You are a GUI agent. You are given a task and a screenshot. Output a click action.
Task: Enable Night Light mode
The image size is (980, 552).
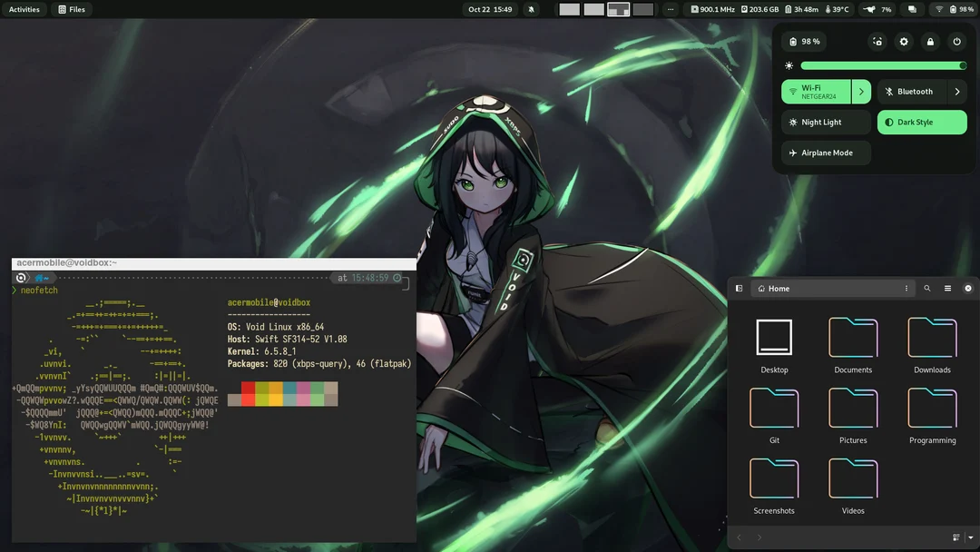[x=824, y=122]
